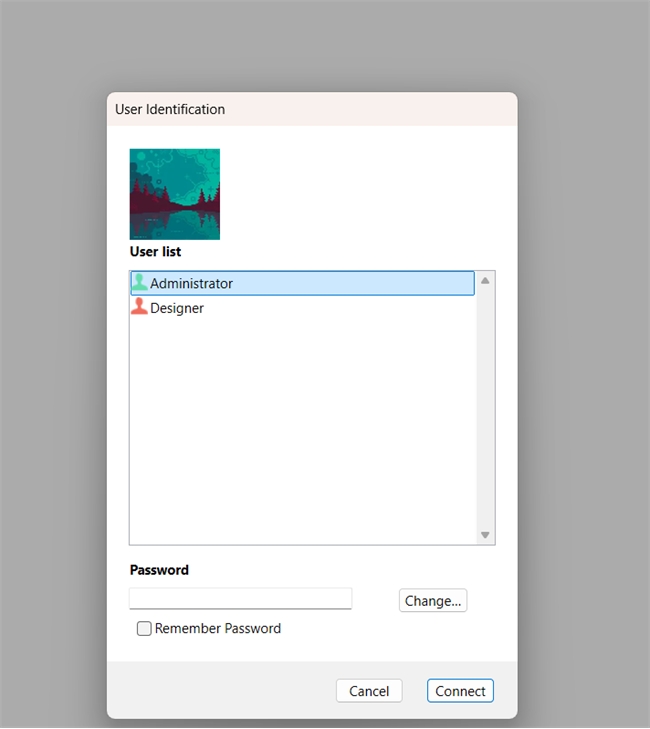This screenshot has width=650, height=729.
Task: Click the grey footer area beside Cancel
Action: click(221, 690)
